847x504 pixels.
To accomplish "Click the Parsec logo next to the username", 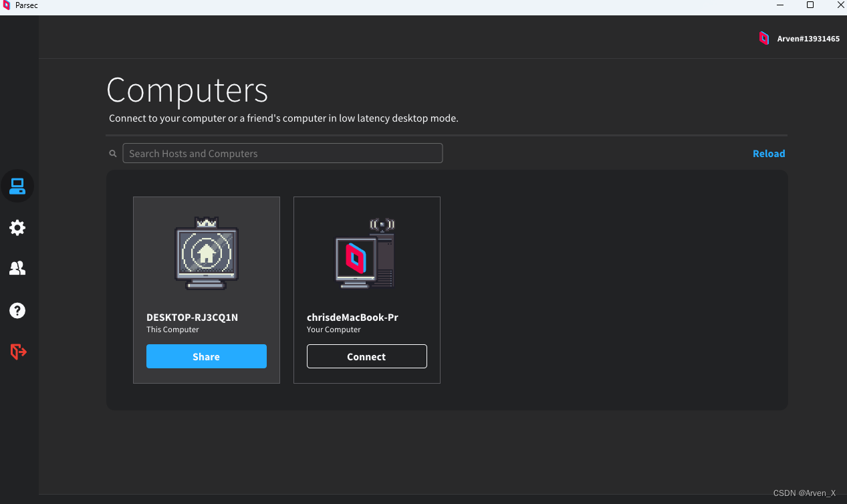I will coord(763,38).
